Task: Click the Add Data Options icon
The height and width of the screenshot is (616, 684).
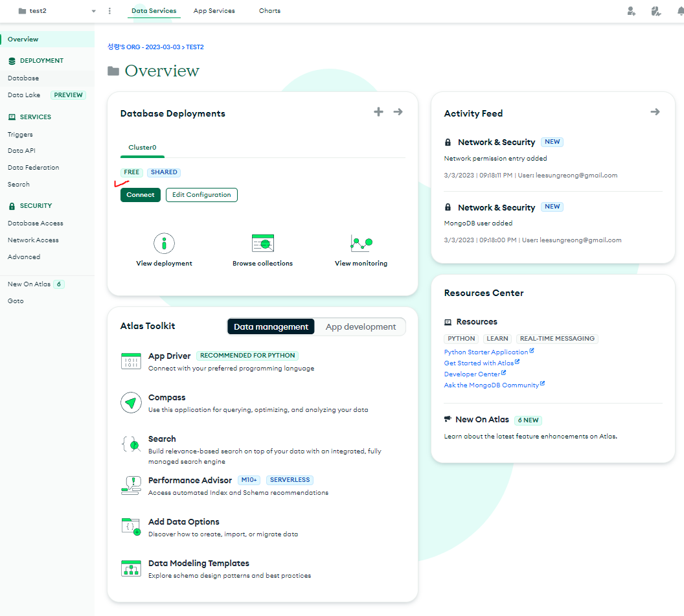Action: 131,527
